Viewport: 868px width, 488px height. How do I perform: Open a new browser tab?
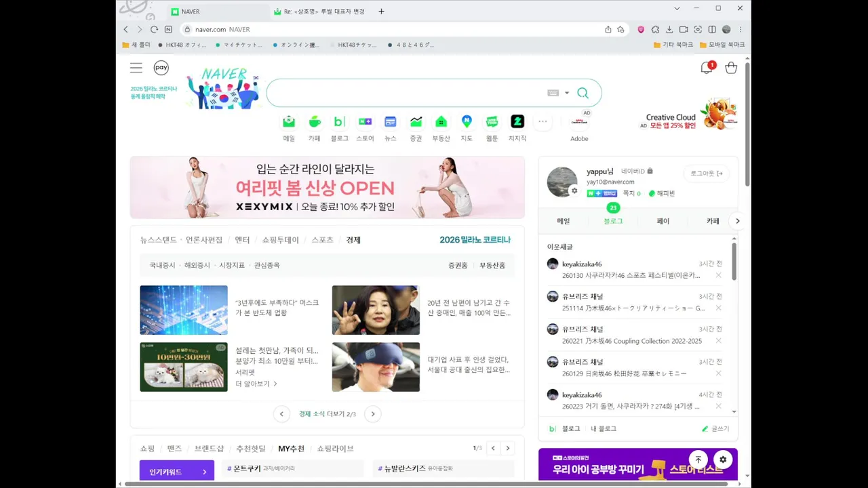(x=381, y=12)
